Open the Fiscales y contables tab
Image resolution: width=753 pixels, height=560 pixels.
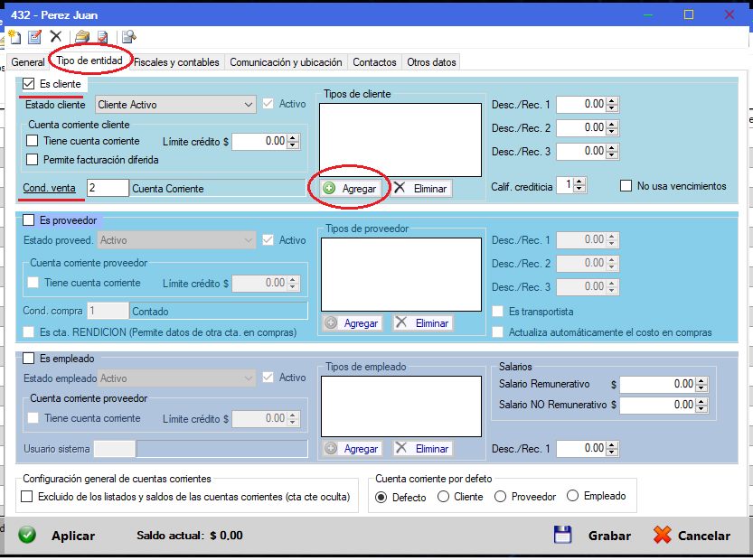(x=176, y=62)
